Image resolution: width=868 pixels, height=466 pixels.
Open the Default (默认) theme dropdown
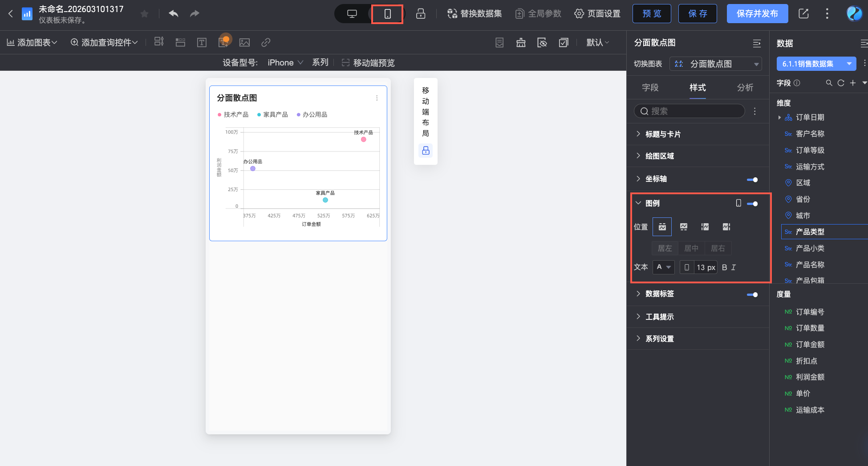point(597,42)
